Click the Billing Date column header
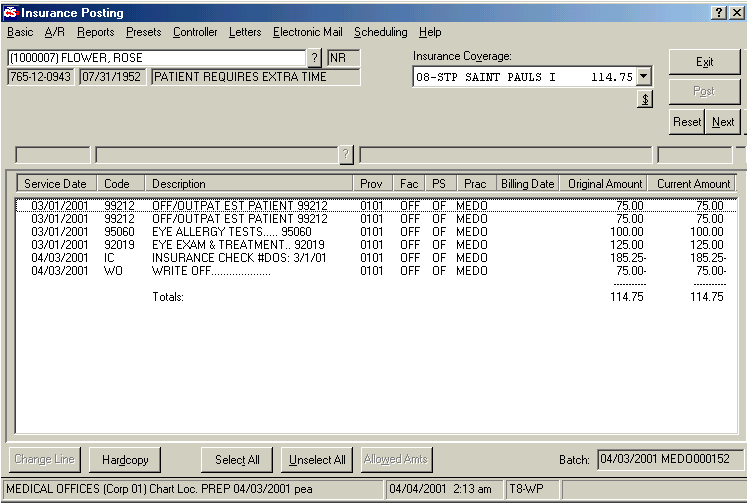Image resolution: width=747 pixels, height=504 pixels. tap(527, 183)
